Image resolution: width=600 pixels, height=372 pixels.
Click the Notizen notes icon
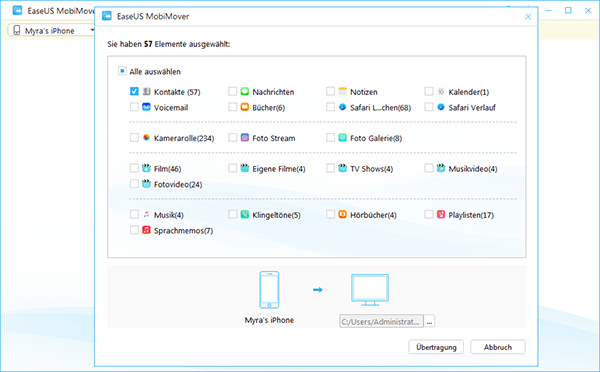[342, 91]
